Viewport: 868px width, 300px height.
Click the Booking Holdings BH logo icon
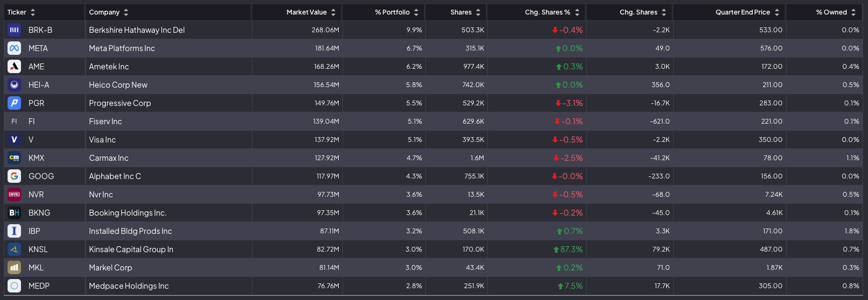pyautogui.click(x=14, y=213)
